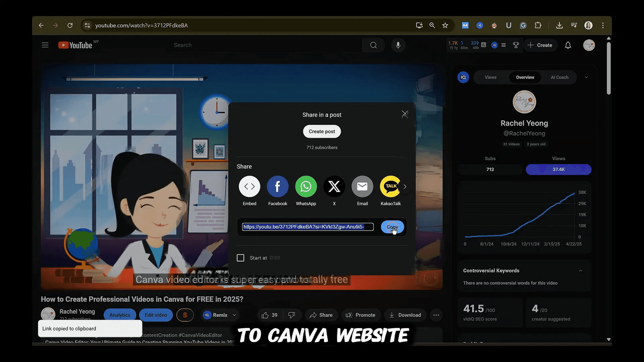This screenshot has height=362, width=644.
Task: Click the vidIQ stats bar icon in header
Action: click(483, 45)
